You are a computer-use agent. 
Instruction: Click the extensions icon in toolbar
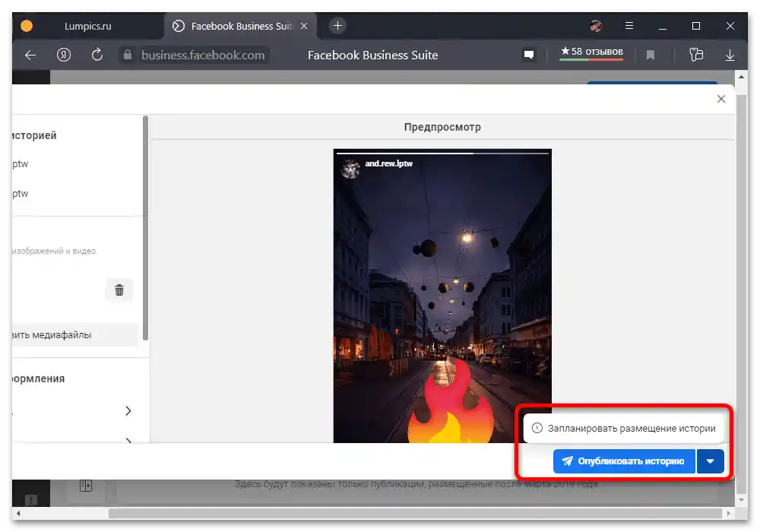(695, 55)
